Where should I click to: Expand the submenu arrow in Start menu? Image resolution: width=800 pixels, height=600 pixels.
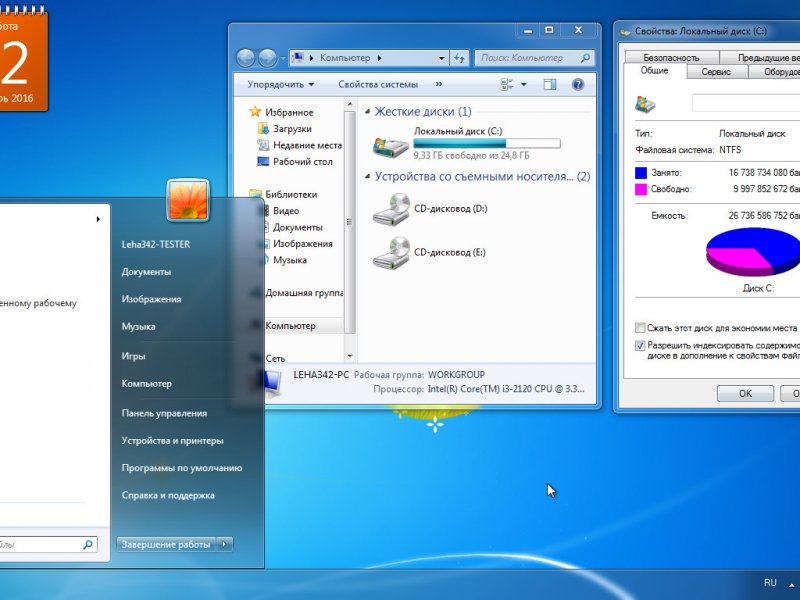[98, 219]
